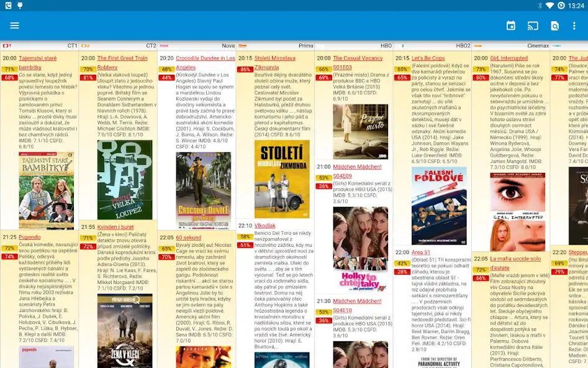
Task: Click CT1 channel logo icon
Action: pyautogui.click(x=7, y=46)
